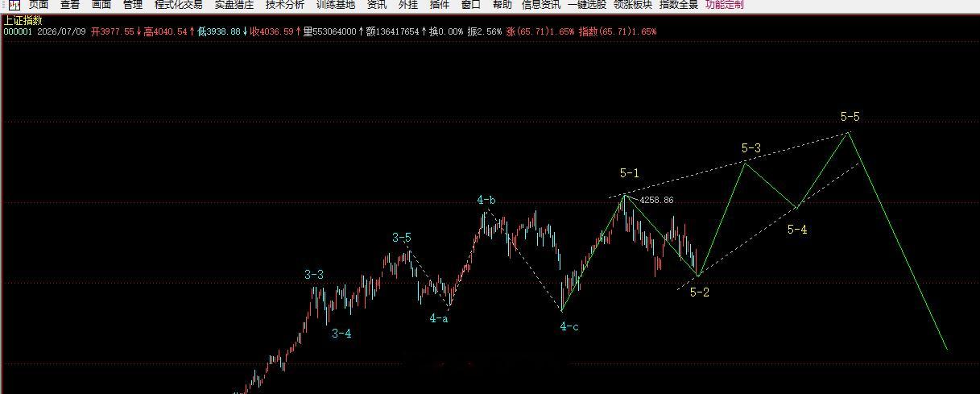Open the 实盘猎庄 menu

(x=234, y=4)
